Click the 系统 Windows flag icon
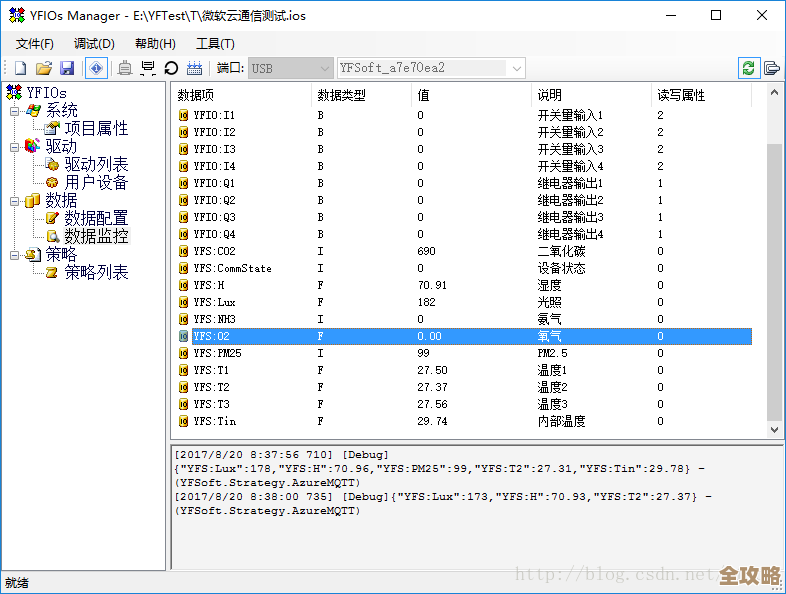Screen dimensions: 786x594 (33, 111)
